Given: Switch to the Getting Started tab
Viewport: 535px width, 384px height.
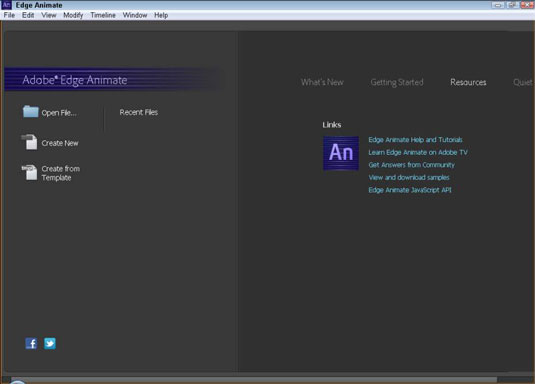Looking at the screenshot, I should click(x=397, y=82).
